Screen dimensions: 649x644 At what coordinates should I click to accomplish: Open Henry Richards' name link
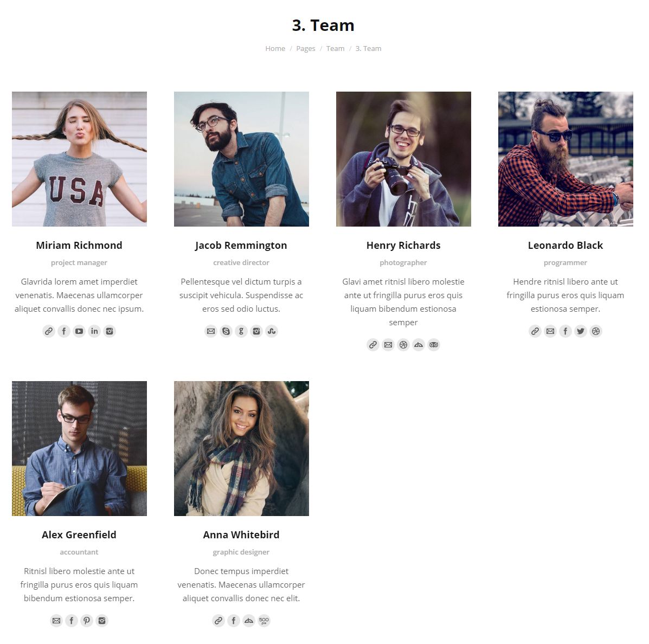pyautogui.click(x=403, y=246)
